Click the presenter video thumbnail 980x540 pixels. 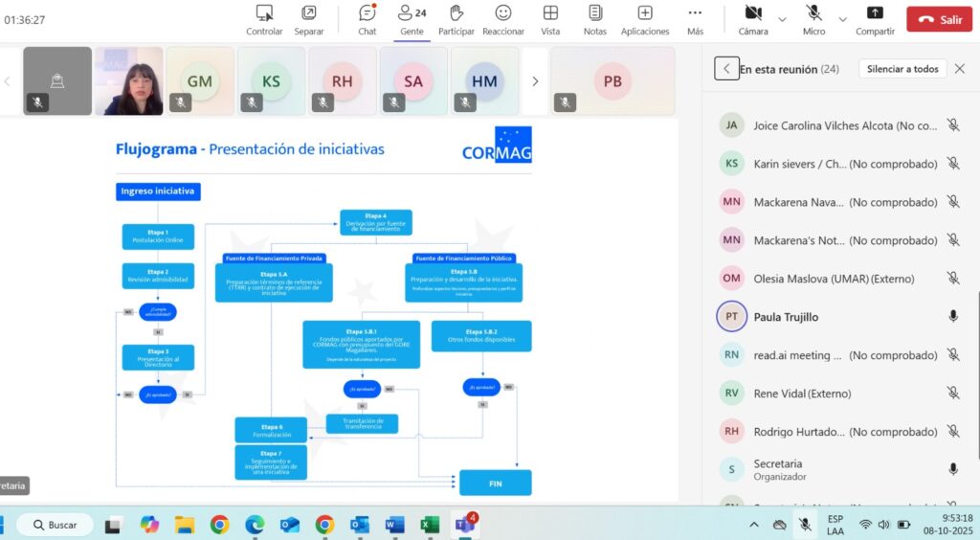pyautogui.click(x=128, y=81)
